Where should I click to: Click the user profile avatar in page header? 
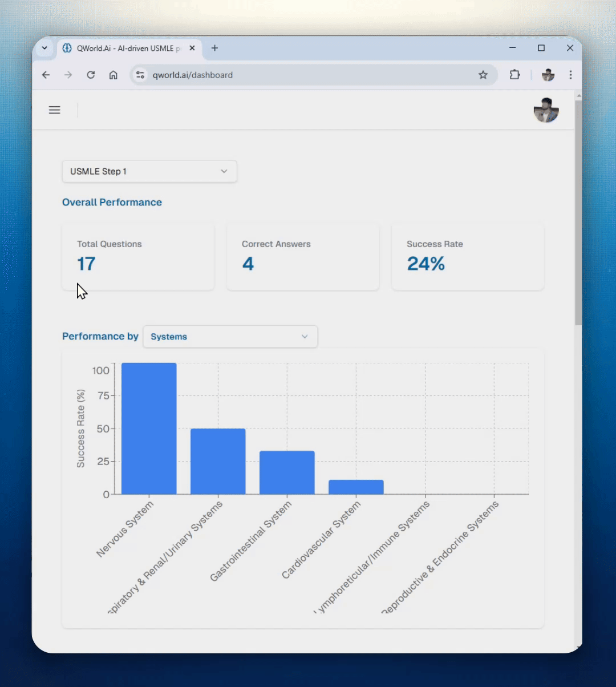coord(546,110)
